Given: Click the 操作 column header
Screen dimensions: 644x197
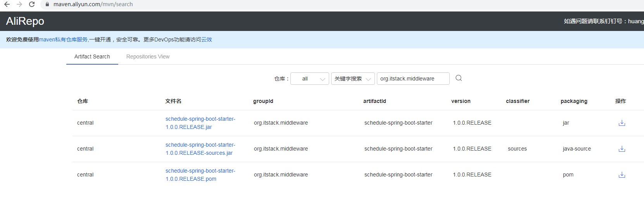Looking at the screenshot, I should [x=621, y=101].
